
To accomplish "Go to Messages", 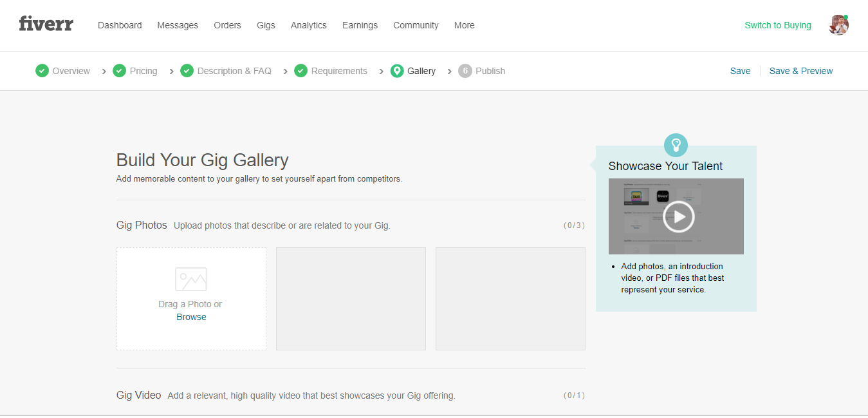I will click(178, 25).
